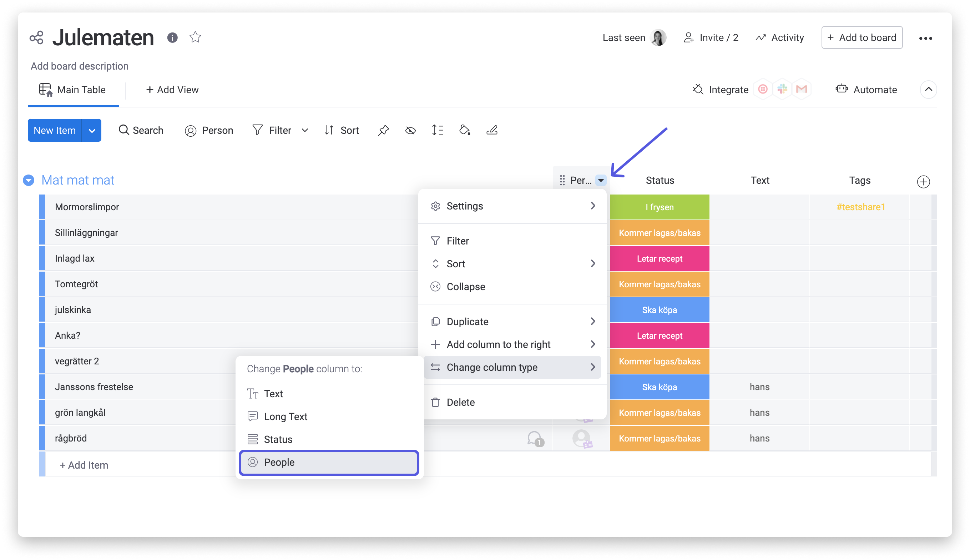Click Add board description text
Screen dimensions: 970x560
pos(80,66)
